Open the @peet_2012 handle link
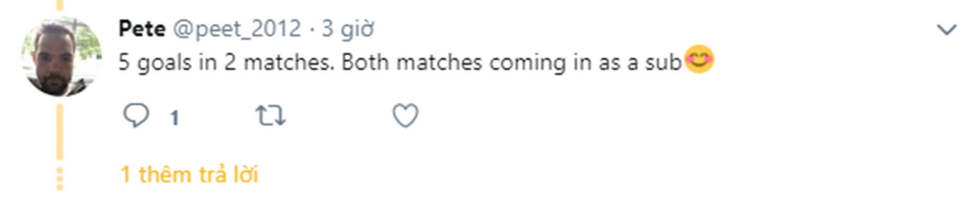The height and width of the screenshot is (208, 980). pyautogui.click(x=237, y=29)
